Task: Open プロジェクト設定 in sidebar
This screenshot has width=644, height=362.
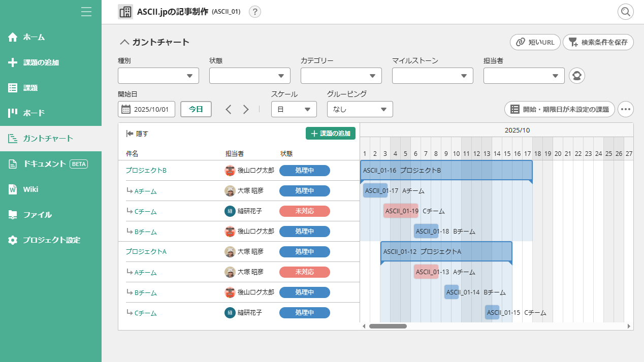Action: tap(51, 240)
